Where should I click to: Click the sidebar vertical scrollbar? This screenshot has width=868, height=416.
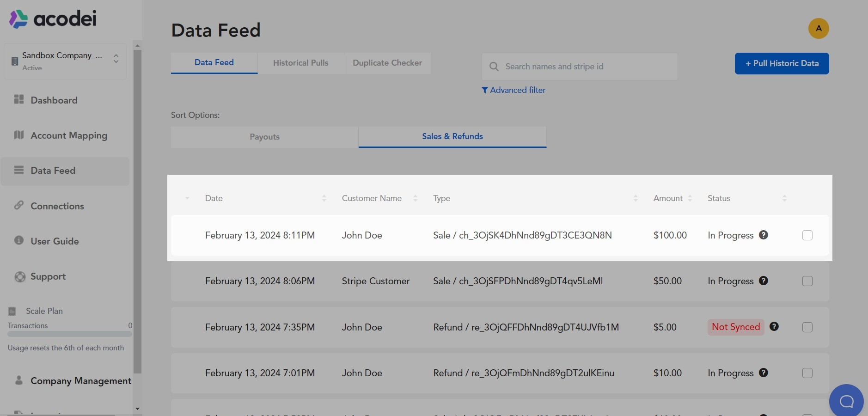pos(137,211)
